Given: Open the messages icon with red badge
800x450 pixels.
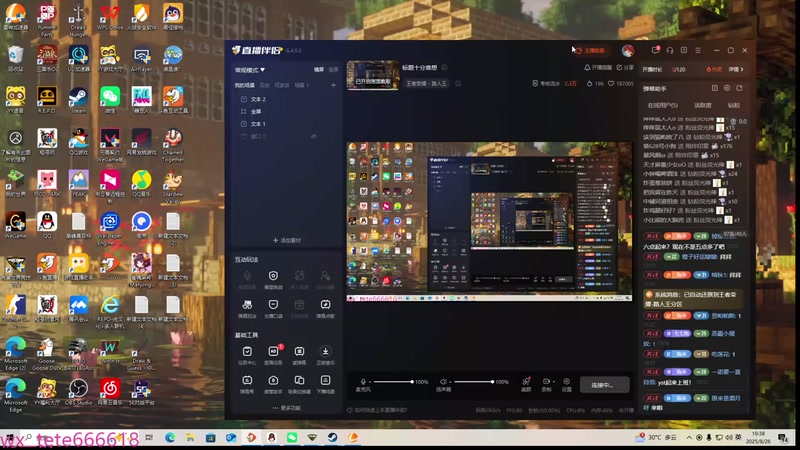Looking at the screenshot, I should (656, 50).
